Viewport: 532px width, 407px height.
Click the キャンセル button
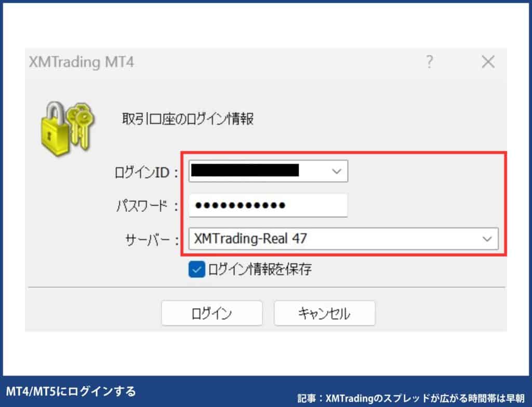[x=324, y=313]
